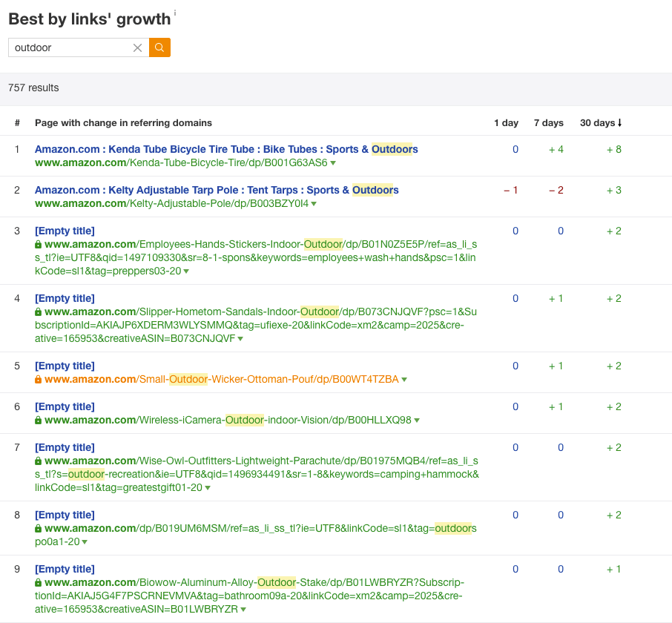Click the 0 seven-day value for B019UM6MSM row
The width and height of the screenshot is (672, 623).
[x=561, y=515]
